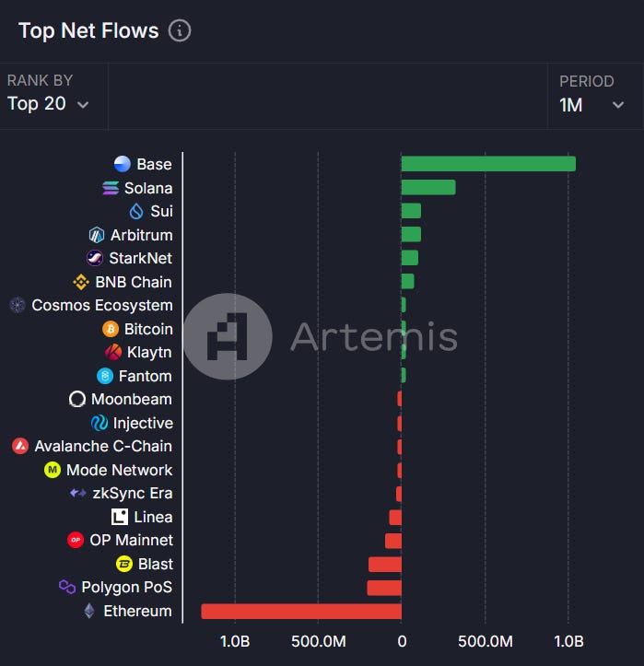The width and height of the screenshot is (644, 666).
Task: Click the Base chain logo icon
Action: 123,164
